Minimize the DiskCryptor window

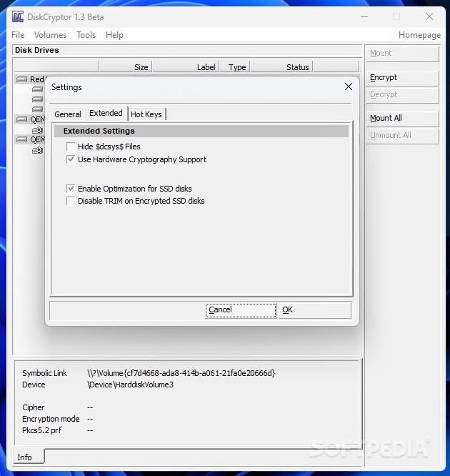click(364, 16)
